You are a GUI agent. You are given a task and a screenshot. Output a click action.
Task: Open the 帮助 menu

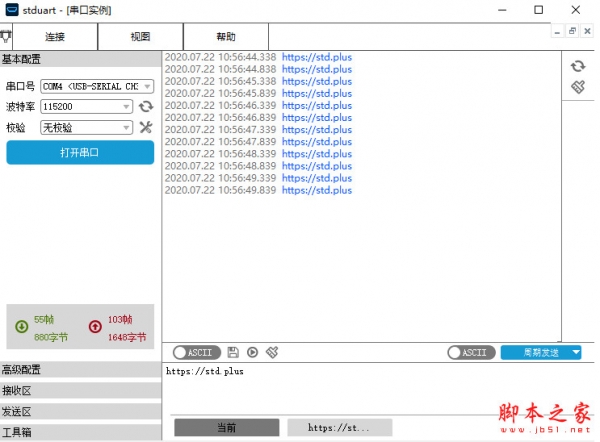(x=226, y=37)
